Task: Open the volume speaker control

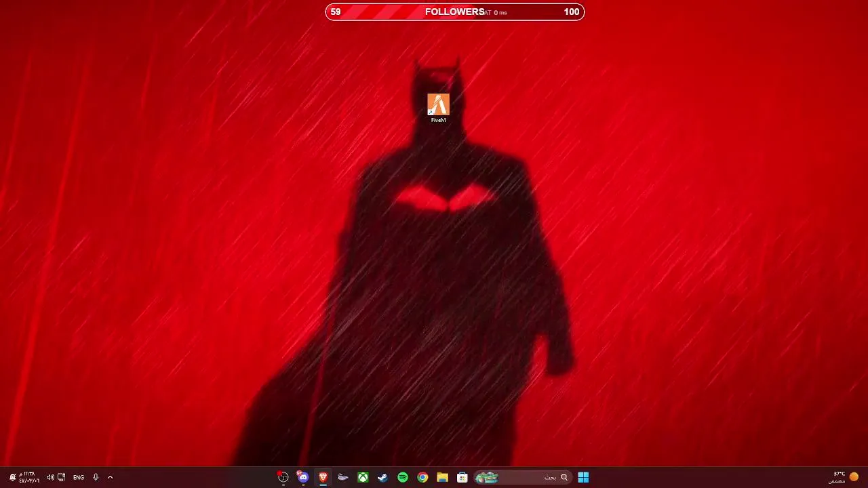Action: click(x=50, y=477)
